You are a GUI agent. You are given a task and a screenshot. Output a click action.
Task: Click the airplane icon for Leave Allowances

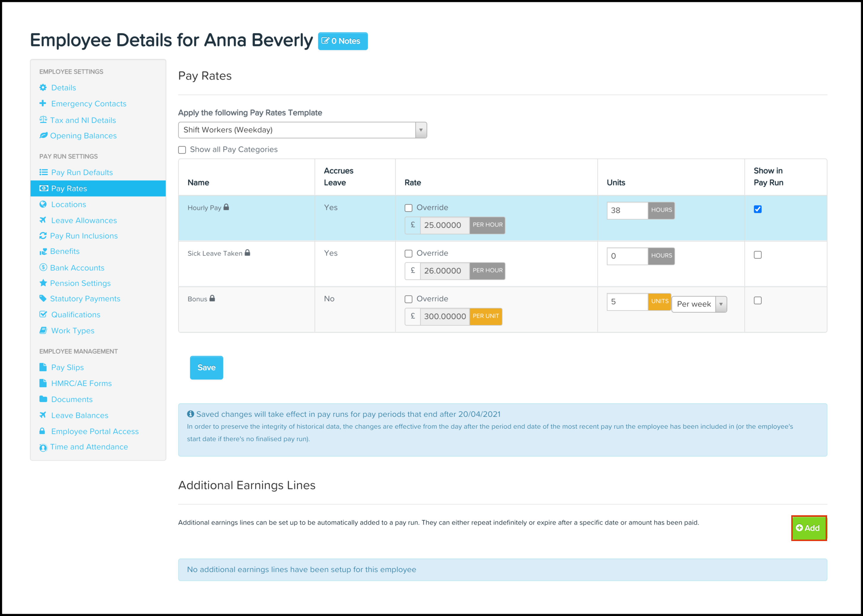(43, 220)
